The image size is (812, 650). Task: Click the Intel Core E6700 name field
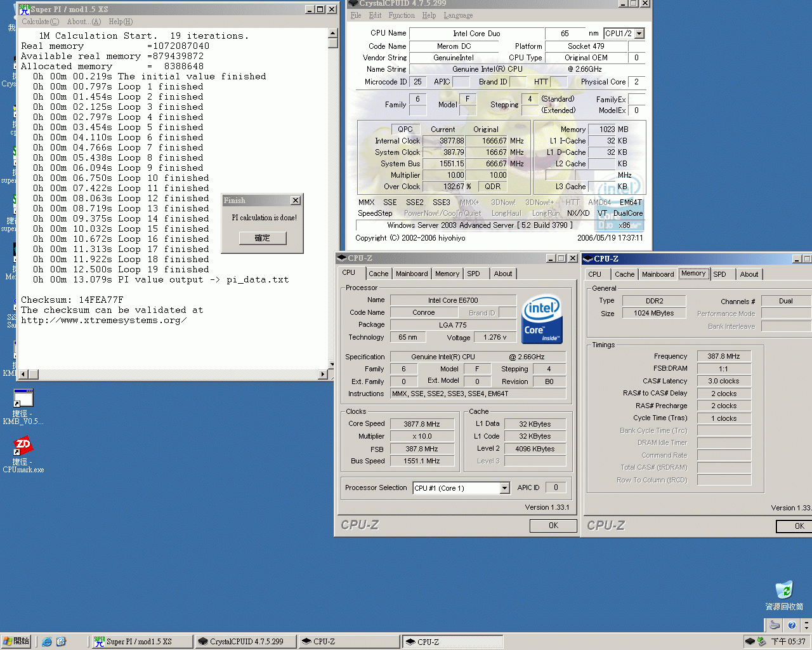pyautogui.click(x=453, y=300)
